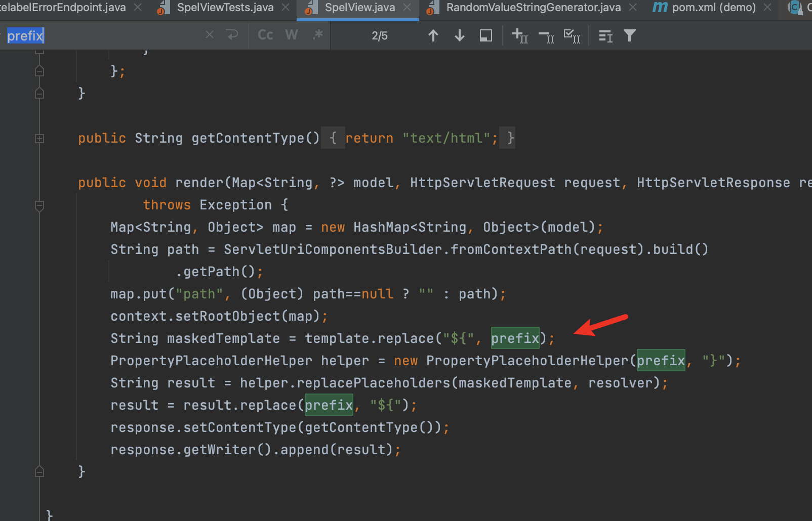
Task: Click the 2/5 match counter
Action: [x=380, y=35]
